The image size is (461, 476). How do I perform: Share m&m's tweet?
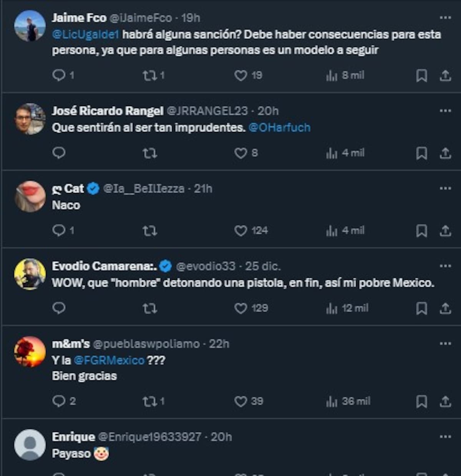445,401
